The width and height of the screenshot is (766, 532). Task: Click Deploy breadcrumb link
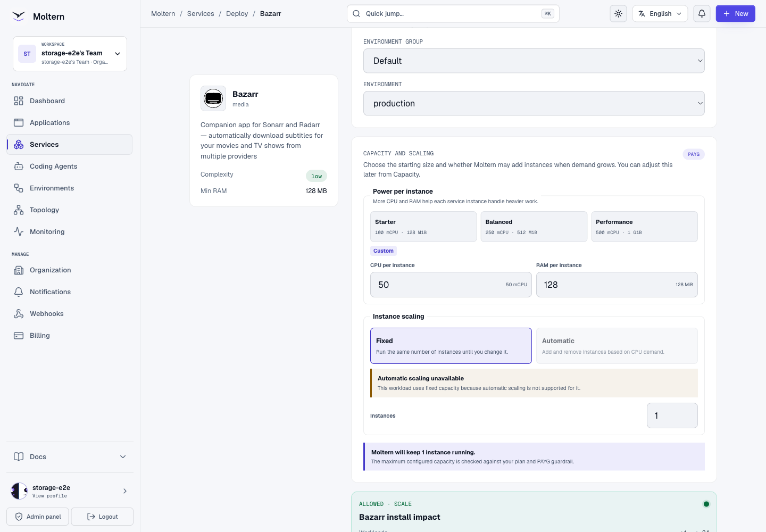pyautogui.click(x=237, y=14)
